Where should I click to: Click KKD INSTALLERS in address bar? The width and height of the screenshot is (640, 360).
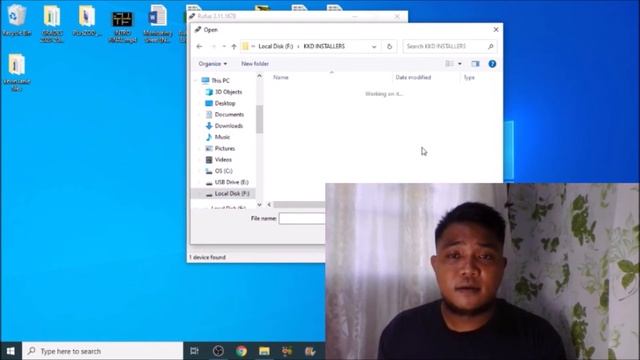(324, 46)
